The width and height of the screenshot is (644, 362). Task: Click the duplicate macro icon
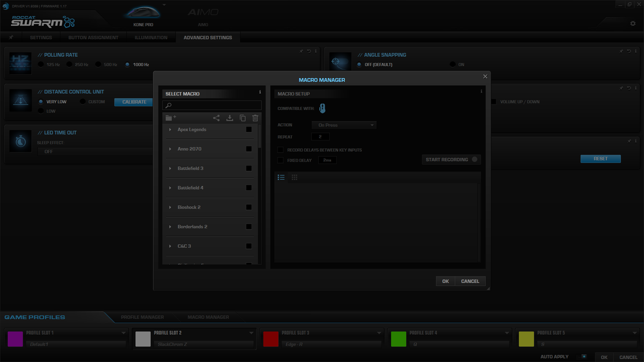pos(243,118)
